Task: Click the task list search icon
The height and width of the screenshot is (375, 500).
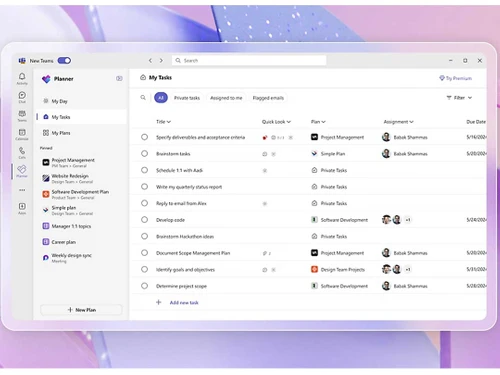Action: 143,98
